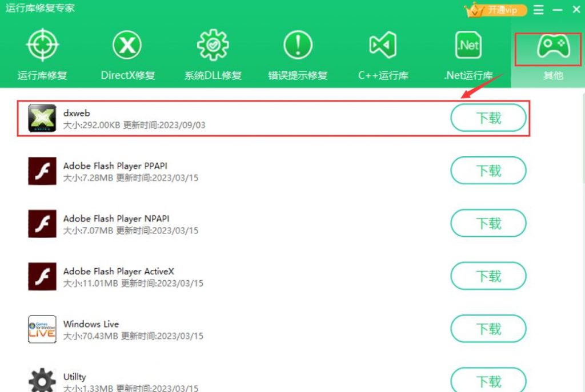Screen dimensions: 585x392
Task: Click the 其他 gamepad icon
Action: (553, 46)
